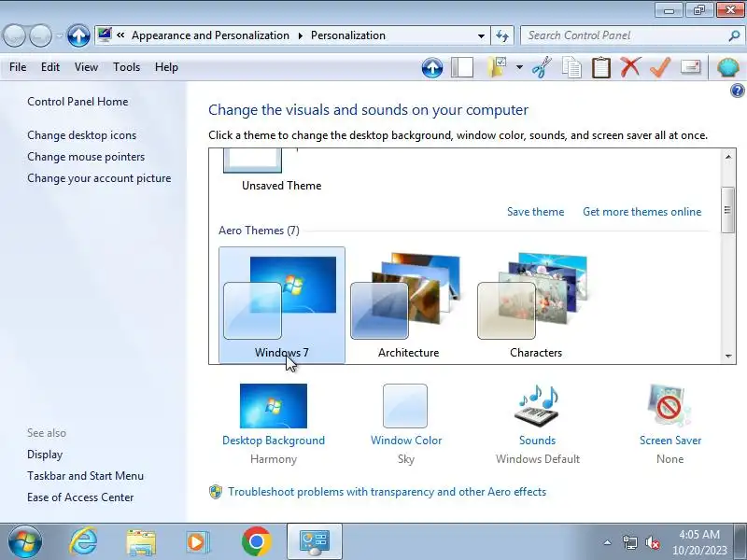This screenshot has width=747, height=560.
Task: Click Get more themes online
Action: click(641, 212)
